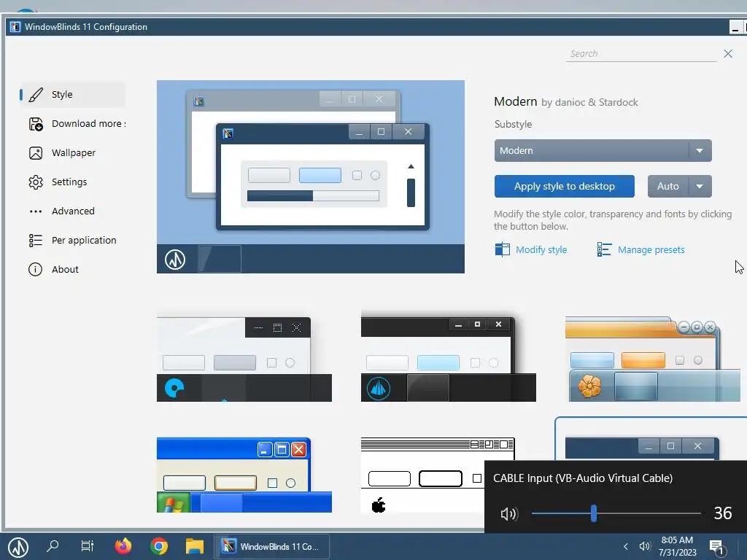
Task: Click the Modify style icon
Action: tap(502, 249)
